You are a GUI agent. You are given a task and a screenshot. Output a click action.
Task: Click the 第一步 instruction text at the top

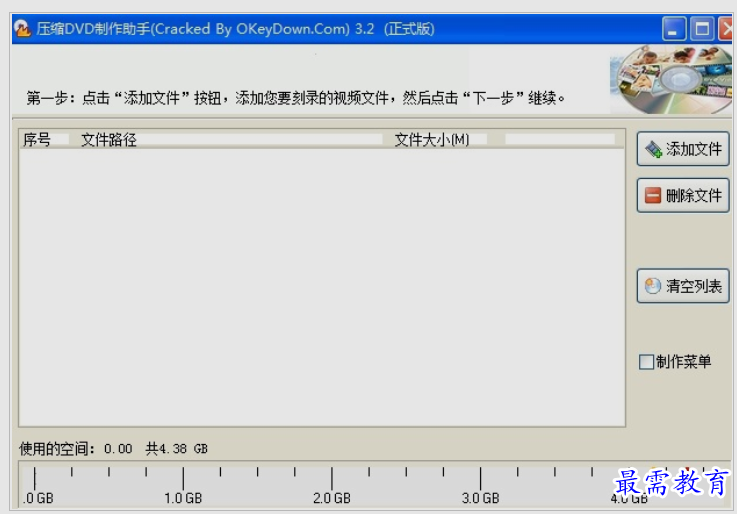[296, 98]
